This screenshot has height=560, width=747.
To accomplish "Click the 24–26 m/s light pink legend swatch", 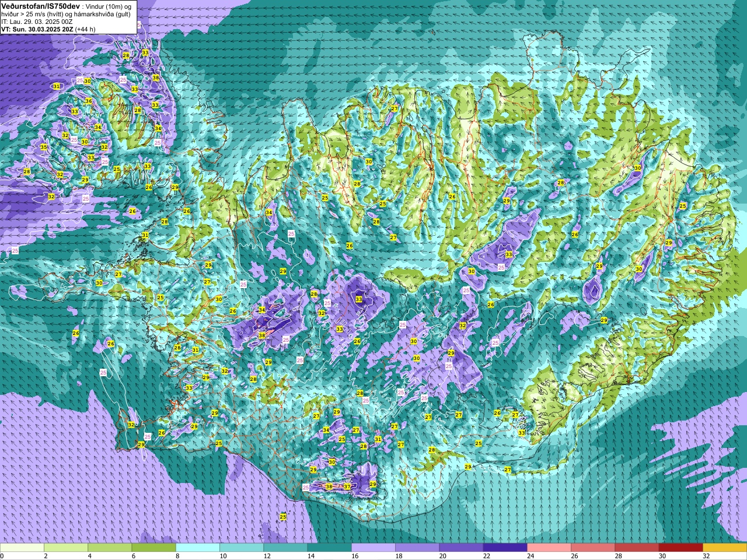I will 549,548.
